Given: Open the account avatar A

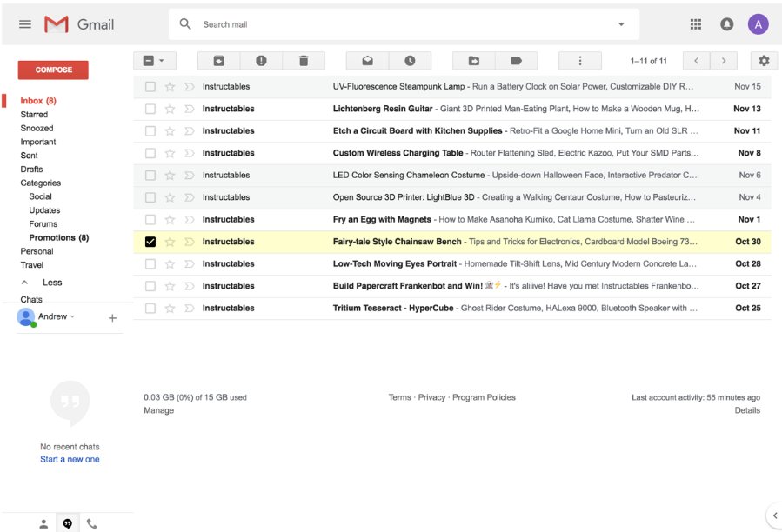Looking at the screenshot, I should [x=758, y=24].
